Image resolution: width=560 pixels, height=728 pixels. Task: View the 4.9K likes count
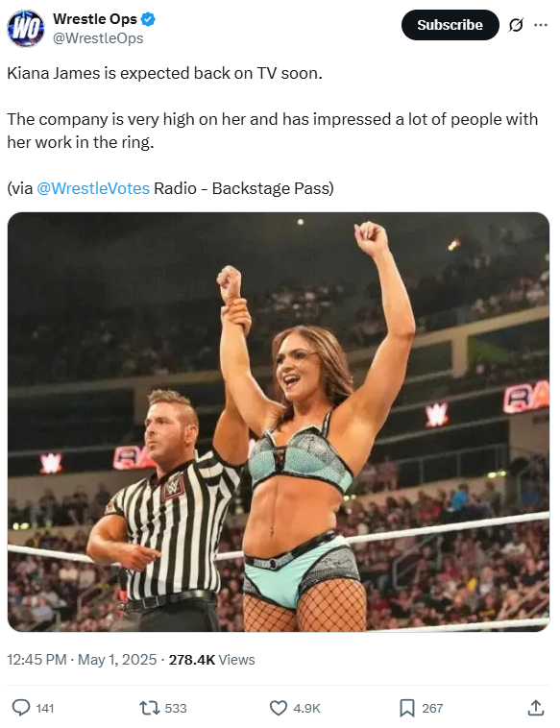pos(307,709)
